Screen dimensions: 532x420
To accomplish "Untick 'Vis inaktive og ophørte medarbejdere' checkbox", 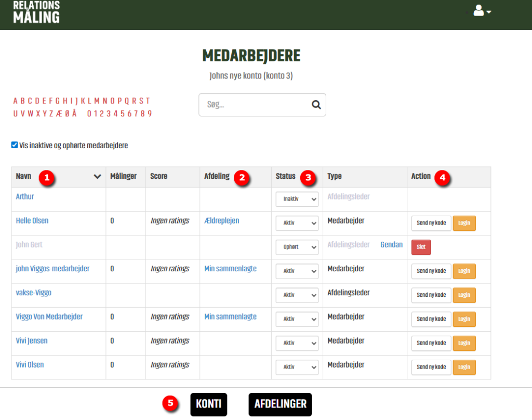I will point(15,146).
